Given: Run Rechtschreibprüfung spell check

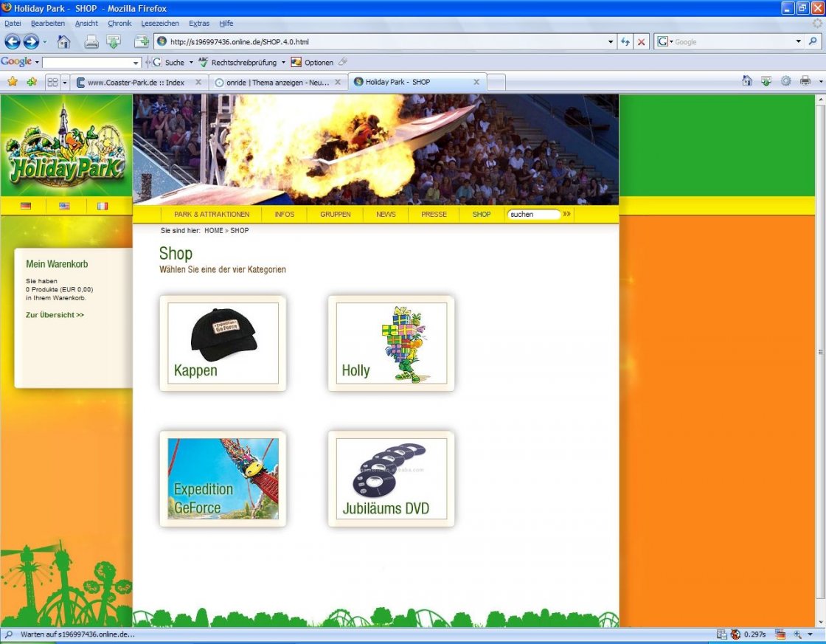Looking at the screenshot, I should click(x=237, y=62).
